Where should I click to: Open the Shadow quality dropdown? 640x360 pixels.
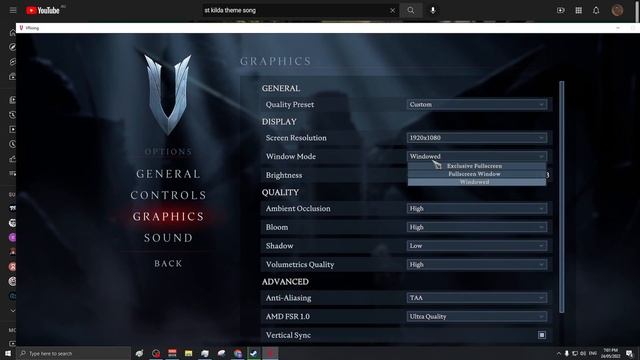tap(477, 246)
